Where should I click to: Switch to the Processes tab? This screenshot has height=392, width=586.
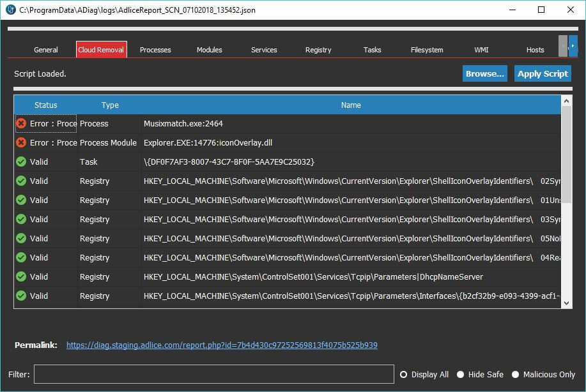[x=155, y=50]
